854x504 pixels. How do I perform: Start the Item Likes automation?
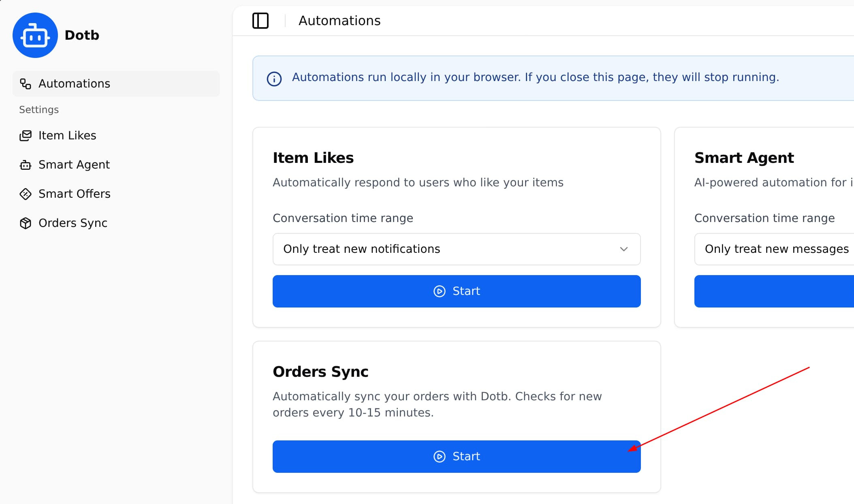[456, 291]
